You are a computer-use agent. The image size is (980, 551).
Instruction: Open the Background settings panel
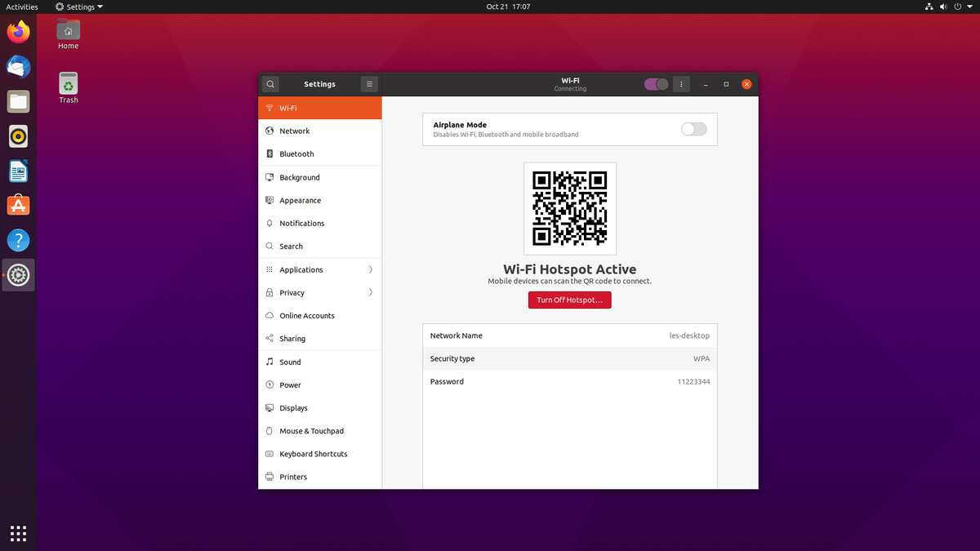click(320, 177)
